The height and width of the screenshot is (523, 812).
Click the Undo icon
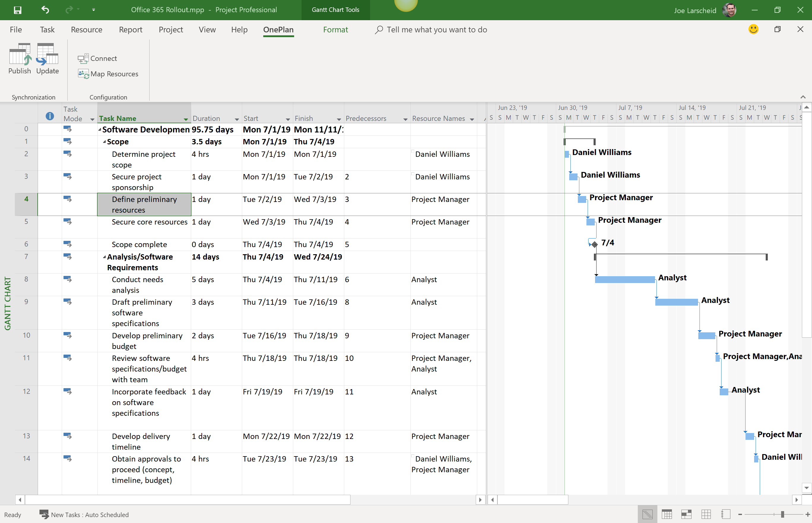coord(45,10)
